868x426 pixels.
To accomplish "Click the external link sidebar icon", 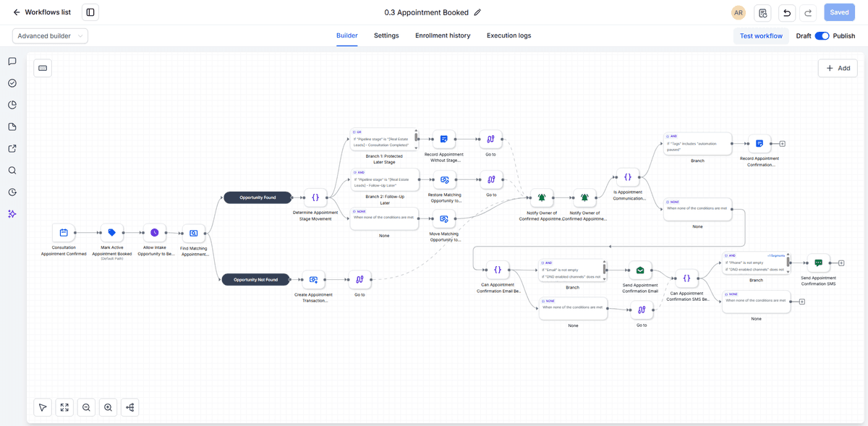I will pos(12,149).
